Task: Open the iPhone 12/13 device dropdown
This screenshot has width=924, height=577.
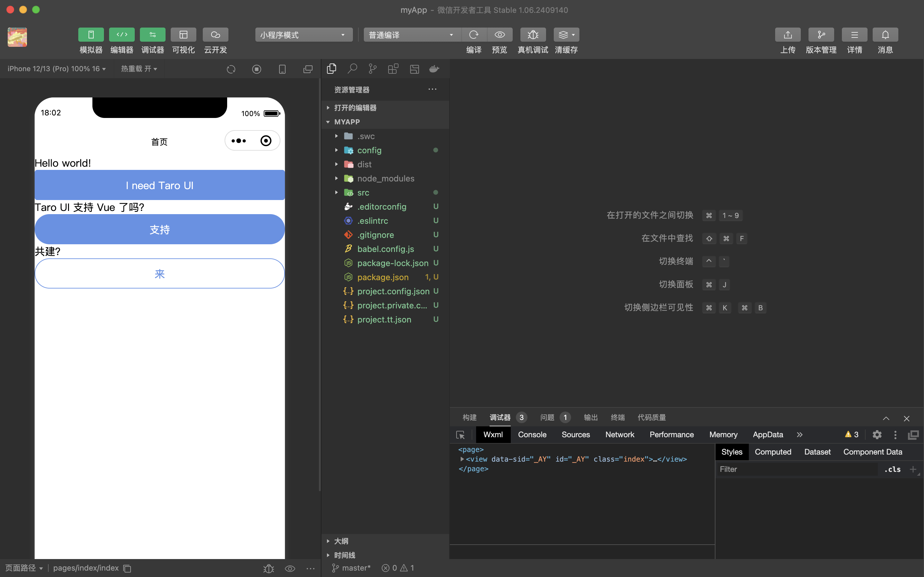Action: (56, 69)
